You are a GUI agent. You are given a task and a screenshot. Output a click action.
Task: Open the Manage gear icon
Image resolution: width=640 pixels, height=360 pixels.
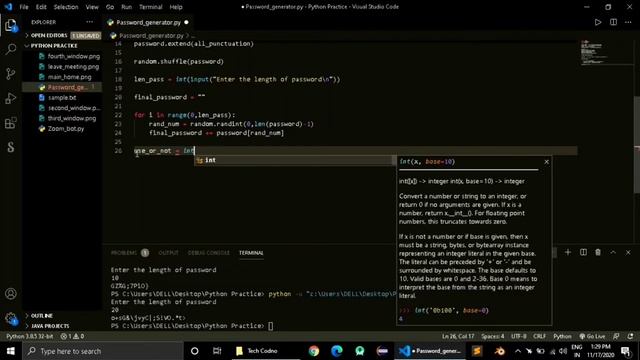point(11,318)
